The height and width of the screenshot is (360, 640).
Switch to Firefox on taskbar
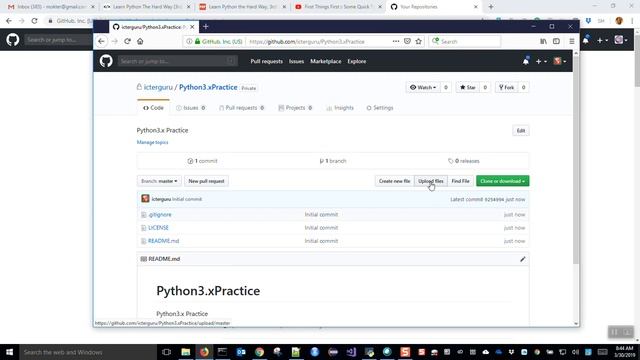click(204, 352)
